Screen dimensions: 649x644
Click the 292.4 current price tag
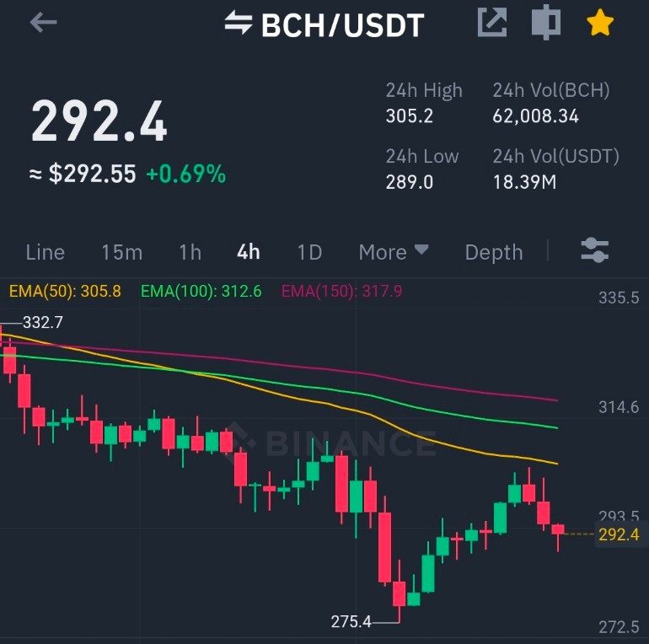point(619,534)
